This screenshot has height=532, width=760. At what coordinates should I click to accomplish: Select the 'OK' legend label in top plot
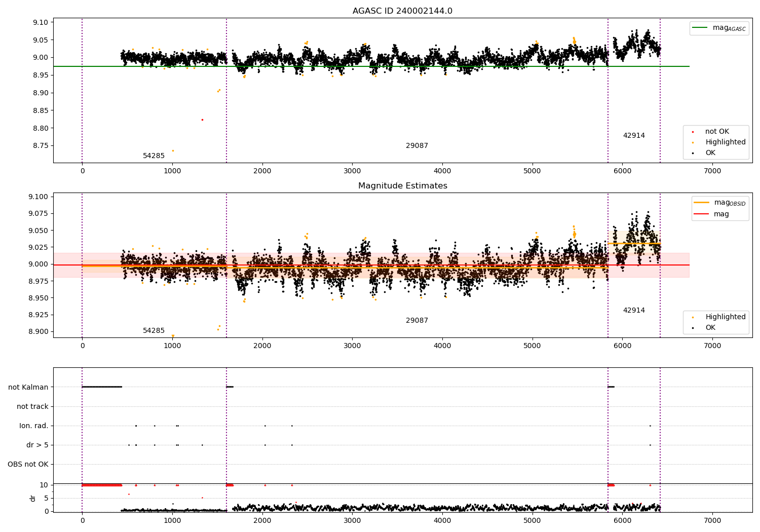click(x=710, y=153)
